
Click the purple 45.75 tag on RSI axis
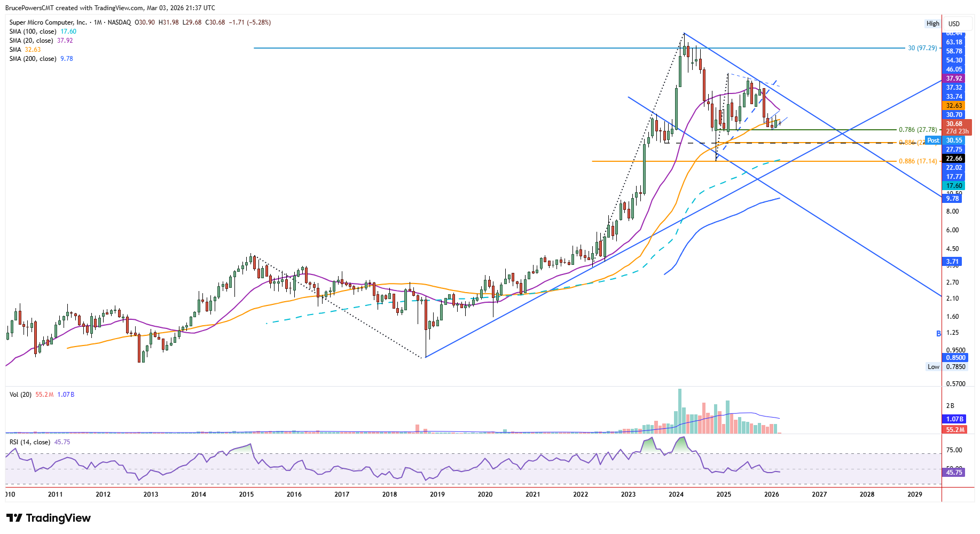coord(954,473)
